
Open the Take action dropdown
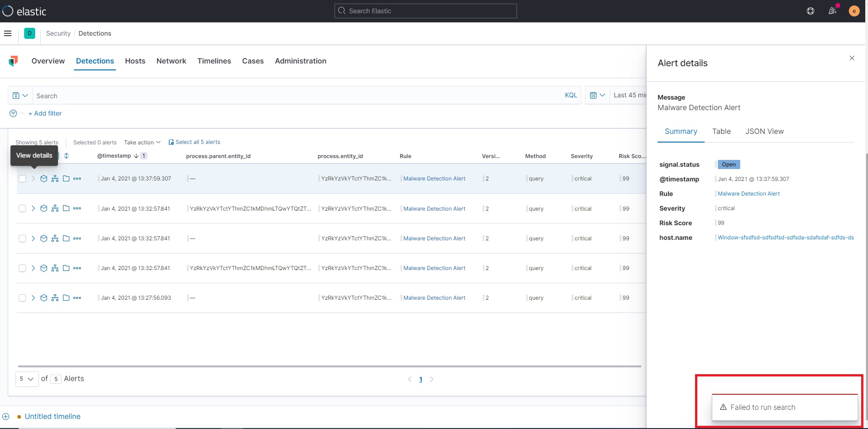(142, 142)
